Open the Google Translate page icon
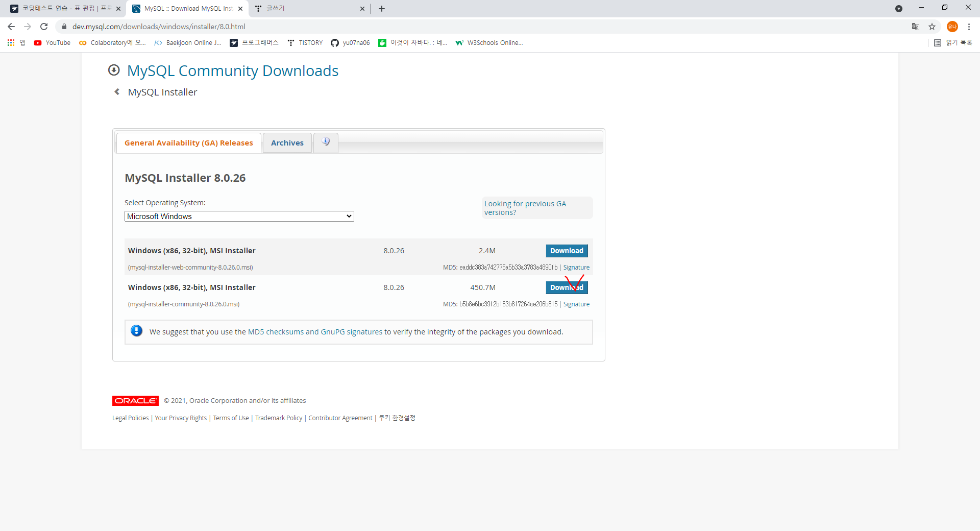 916,27
